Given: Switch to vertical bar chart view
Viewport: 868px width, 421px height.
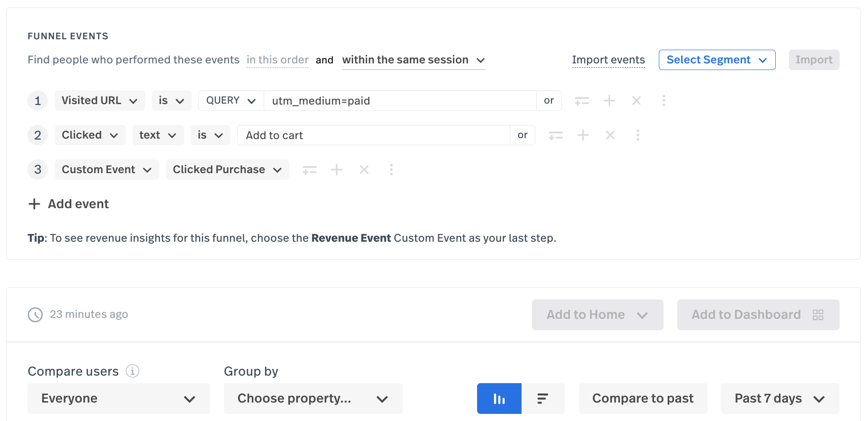Looking at the screenshot, I should pos(499,399).
